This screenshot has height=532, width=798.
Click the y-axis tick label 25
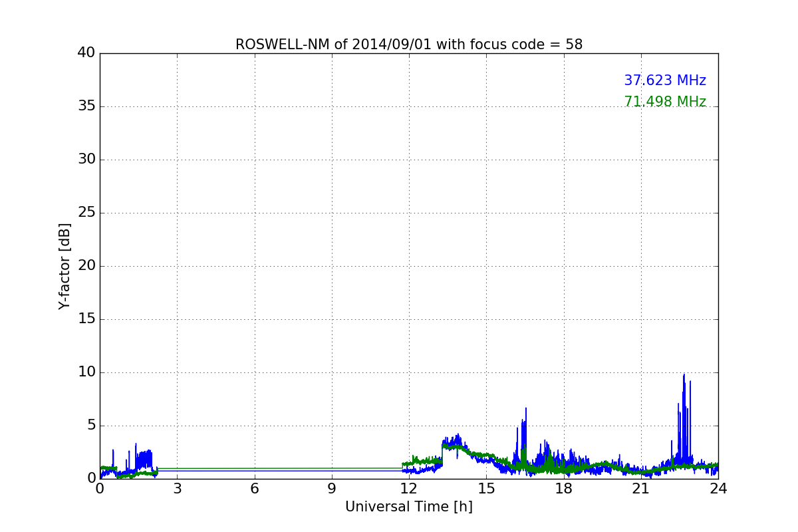(86, 213)
